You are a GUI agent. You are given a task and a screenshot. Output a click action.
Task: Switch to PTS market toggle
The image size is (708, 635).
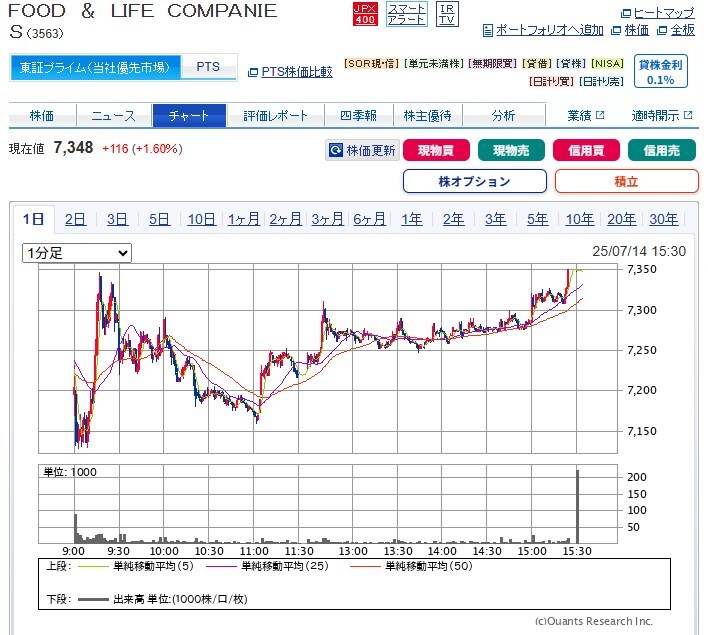tap(208, 67)
